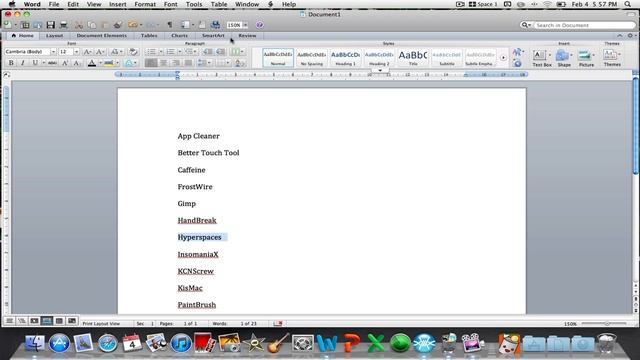Toggle Strikethrough formatting
This screenshot has height=360, width=640.
(x=52, y=63)
